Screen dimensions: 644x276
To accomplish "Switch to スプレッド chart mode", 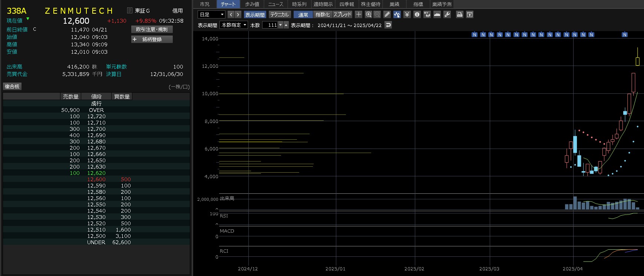I will 342,15.
